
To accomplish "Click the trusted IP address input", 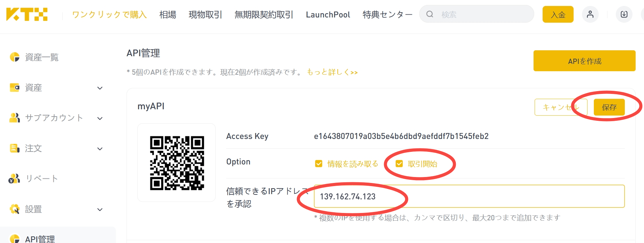I will coord(469,196).
